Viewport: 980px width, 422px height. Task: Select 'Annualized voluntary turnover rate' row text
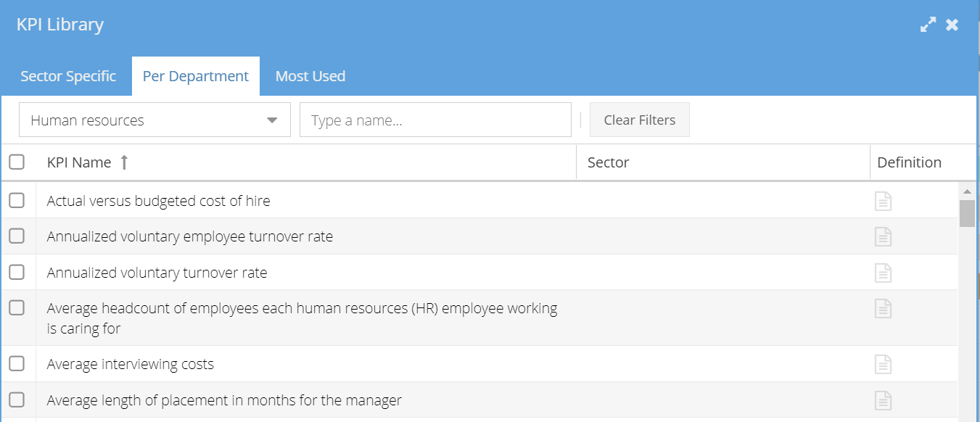pyautogui.click(x=157, y=273)
